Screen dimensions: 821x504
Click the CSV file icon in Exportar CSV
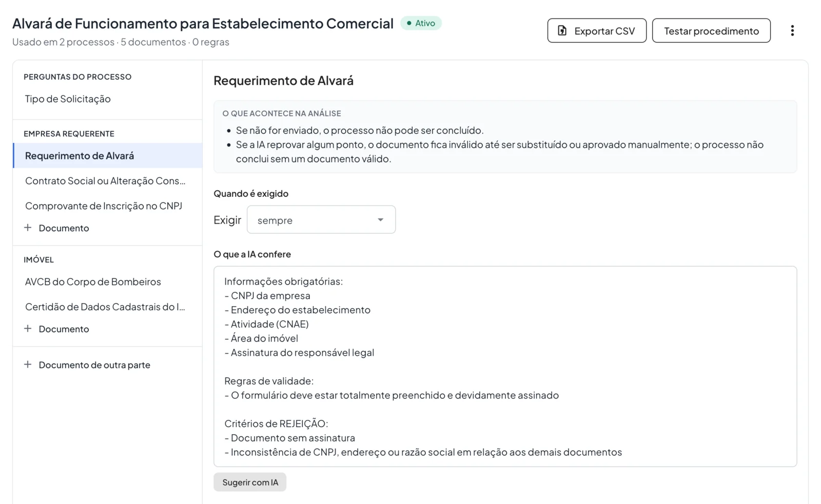click(x=562, y=31)
